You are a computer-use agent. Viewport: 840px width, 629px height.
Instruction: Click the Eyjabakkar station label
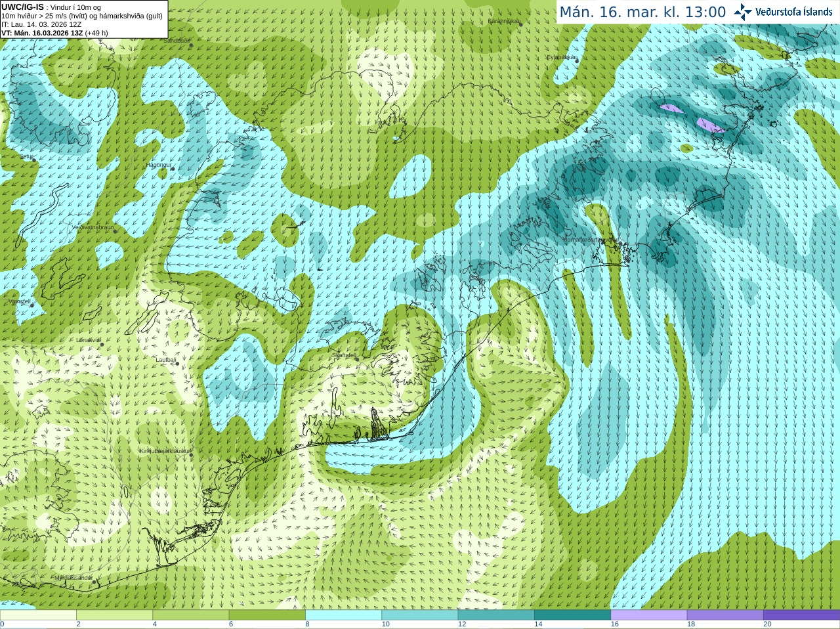[x=562, y=57]
